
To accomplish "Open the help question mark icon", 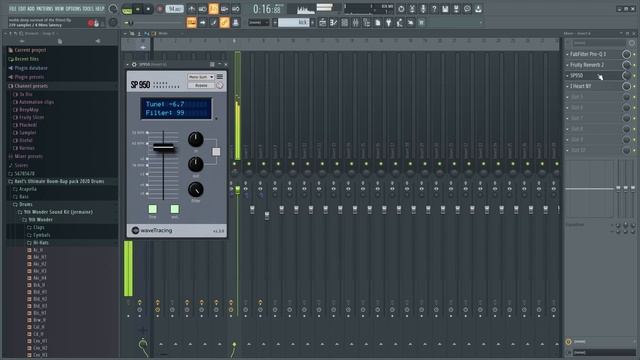I will click(434, 9).
